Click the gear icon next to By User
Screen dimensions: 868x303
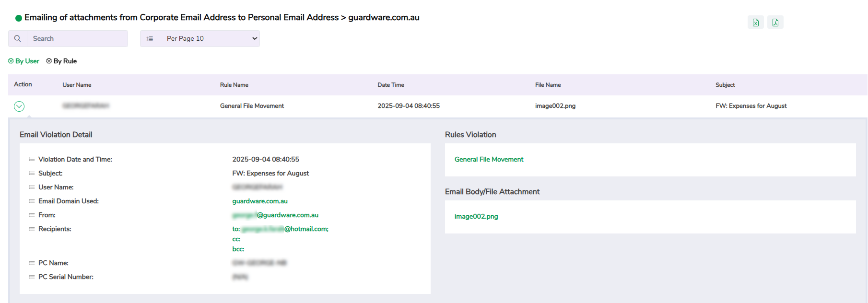[11, 61]
